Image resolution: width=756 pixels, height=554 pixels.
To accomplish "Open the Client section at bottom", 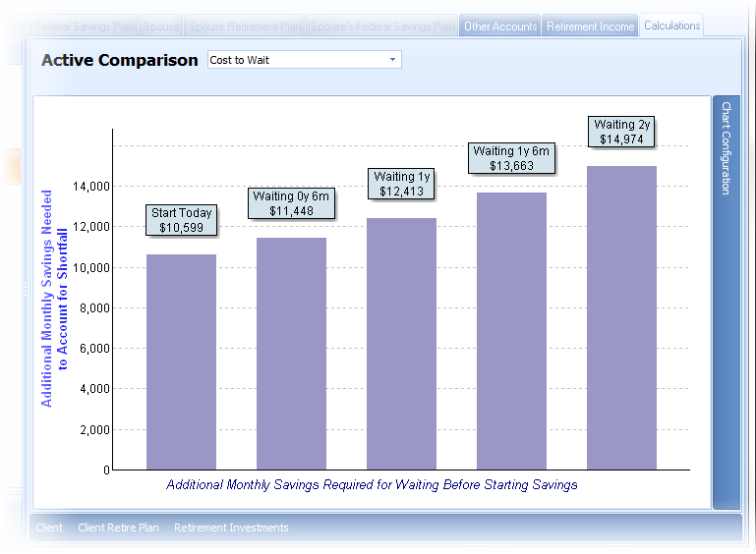I will coord(49,527).
